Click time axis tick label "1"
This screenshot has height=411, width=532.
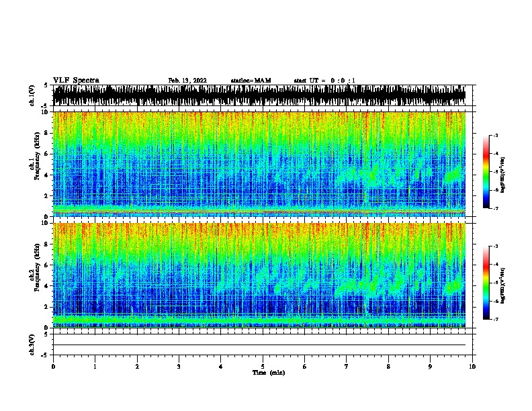click(95, 366)
